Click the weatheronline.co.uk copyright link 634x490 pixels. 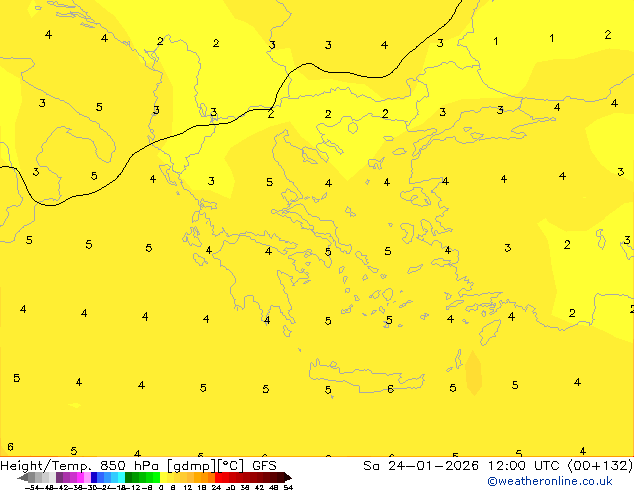550,481
